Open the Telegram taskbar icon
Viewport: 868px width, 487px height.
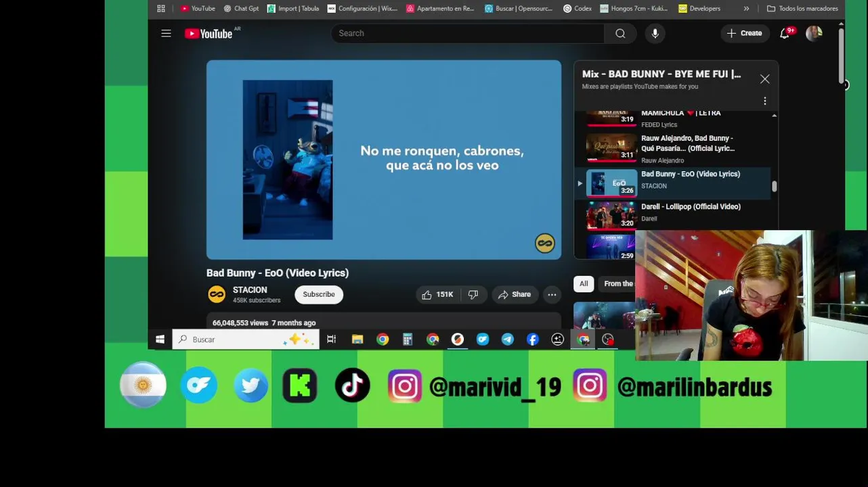click(508, 340)
